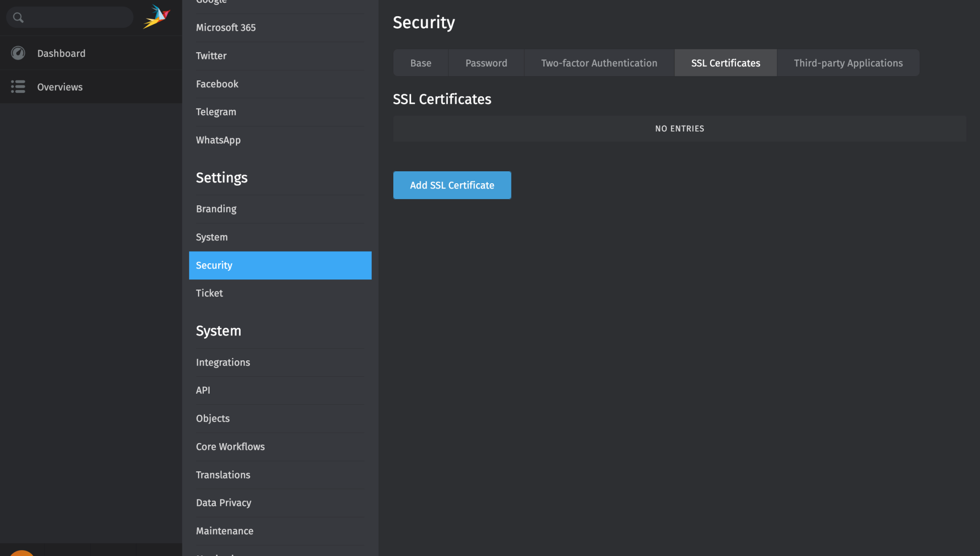Open the Third-party Applications tab
Viewport: 980px width, 556px height.
[847, 63]
